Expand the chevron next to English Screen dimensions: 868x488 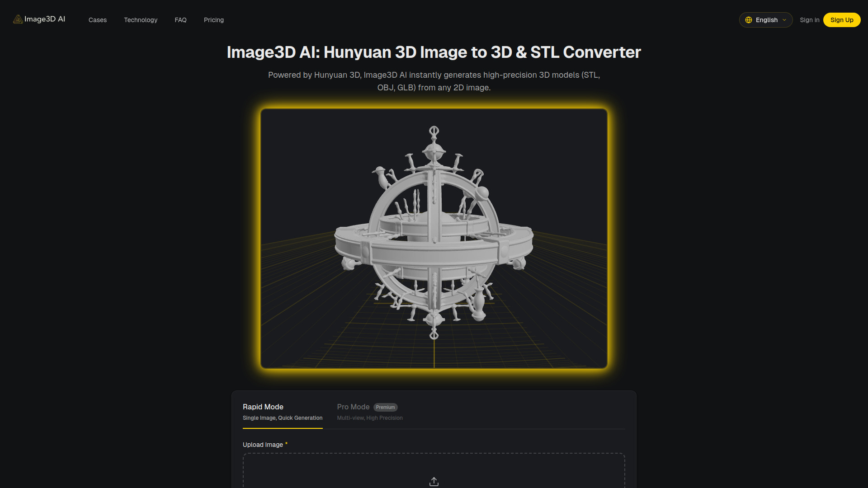(784, 20)
